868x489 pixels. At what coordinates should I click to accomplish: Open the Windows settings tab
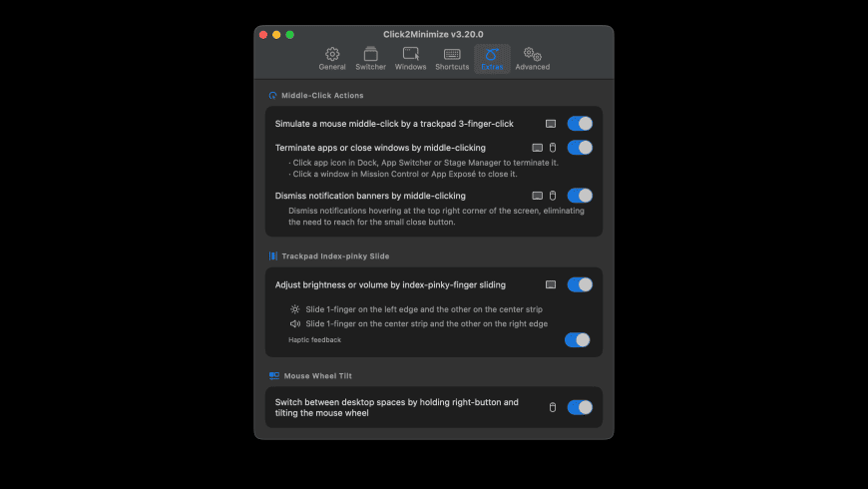(x=410, y=59)
